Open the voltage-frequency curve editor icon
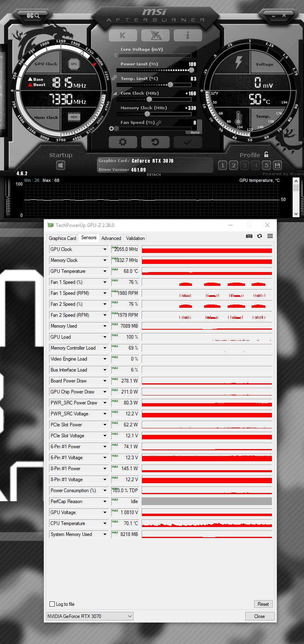This screenshot has height=644, width=304. point(115,93)
